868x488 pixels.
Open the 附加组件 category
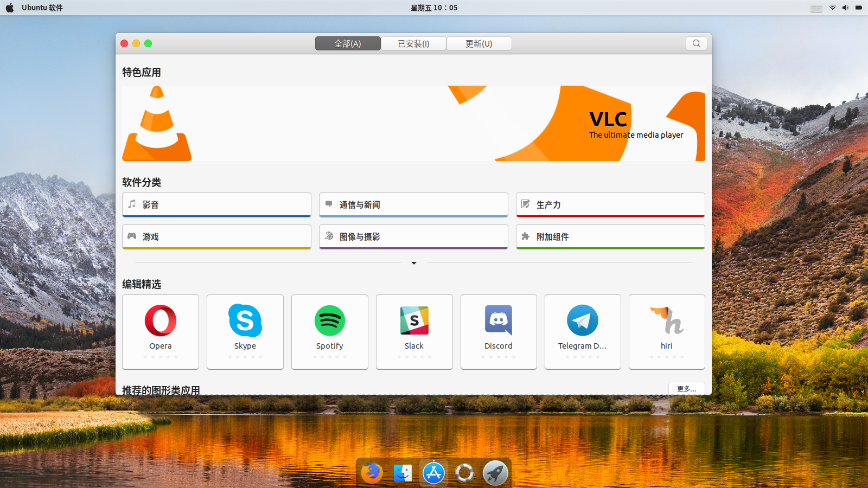pos(610,237)
